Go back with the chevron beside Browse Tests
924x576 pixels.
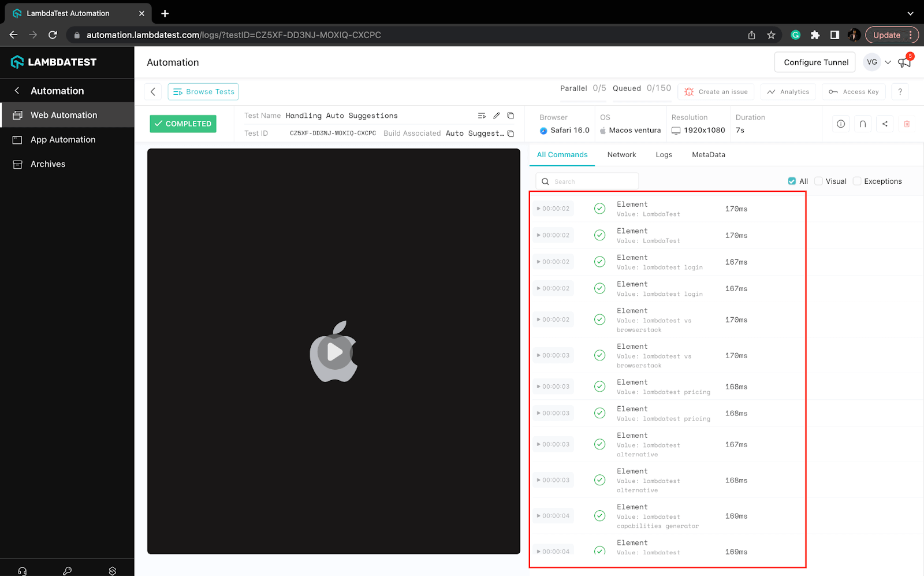[x=152, y=91]
